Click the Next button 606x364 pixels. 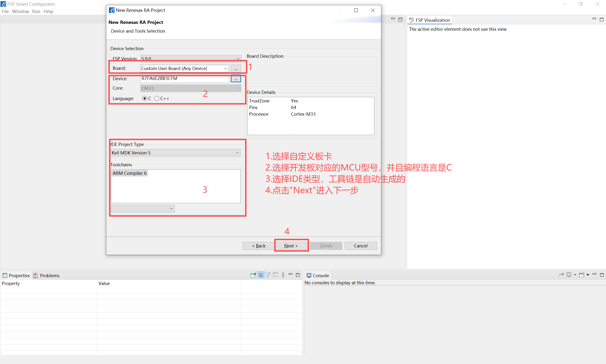coord(291,246)
